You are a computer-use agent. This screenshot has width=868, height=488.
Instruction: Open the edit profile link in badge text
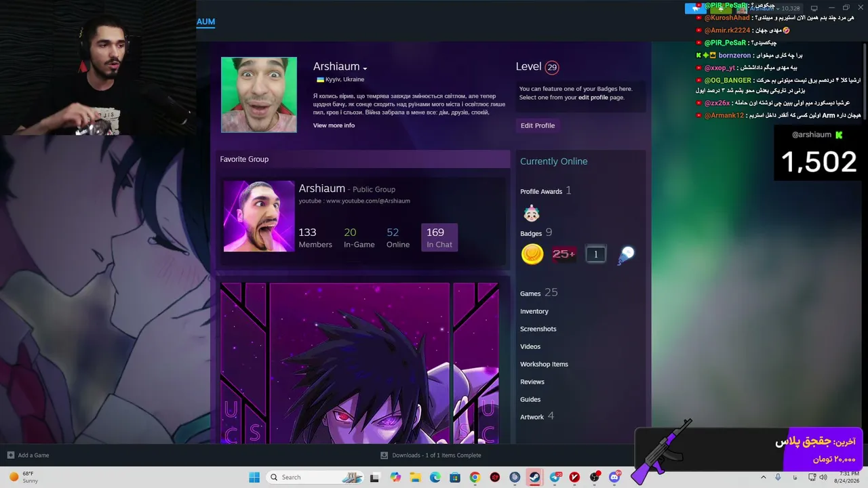pos(593,98)
